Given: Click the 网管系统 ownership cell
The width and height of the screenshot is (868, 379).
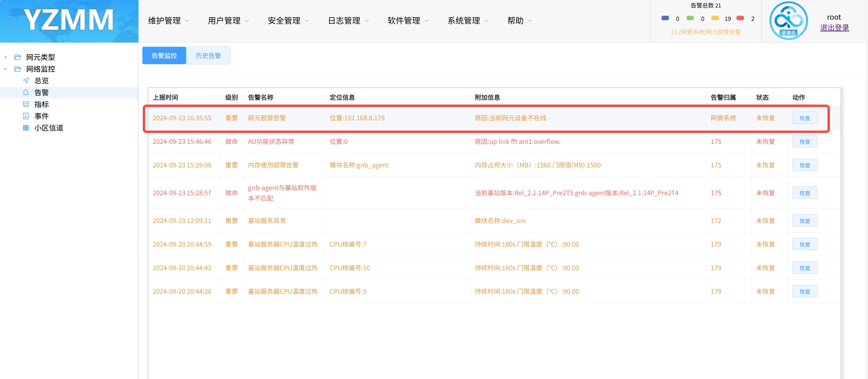Looking at the screenshot, I should (x=723, y=118).
